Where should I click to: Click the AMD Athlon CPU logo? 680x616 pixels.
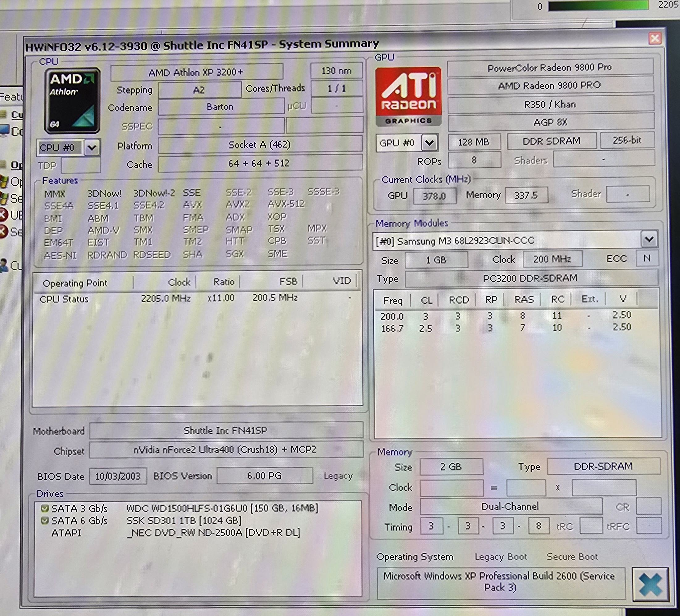(x=72, y=101)
